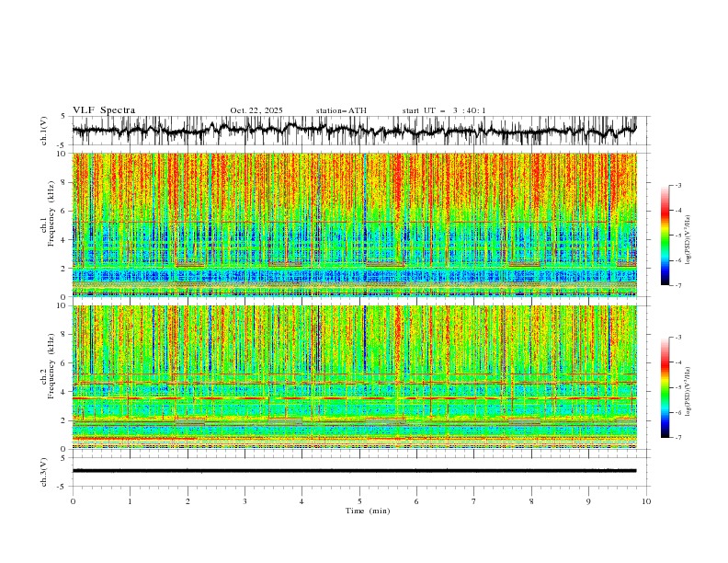Click the time axis tick label '2'
Viewport: 728px width, 563px height.
click(188, 501)
